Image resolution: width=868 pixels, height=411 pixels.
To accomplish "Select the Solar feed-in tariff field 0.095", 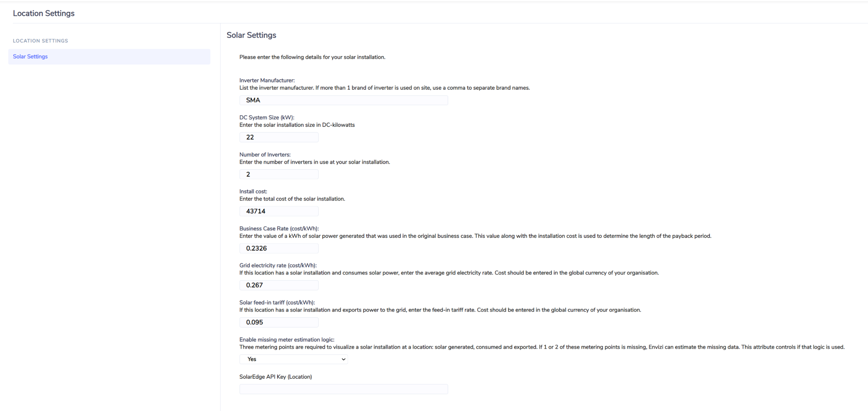I will pyautogui.click(x=279, y=322).
